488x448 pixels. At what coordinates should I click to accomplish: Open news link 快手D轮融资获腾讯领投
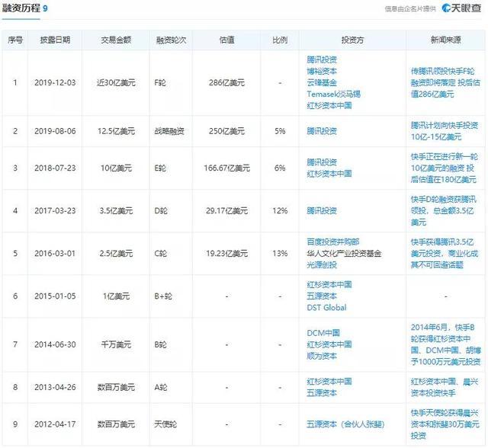444,210
